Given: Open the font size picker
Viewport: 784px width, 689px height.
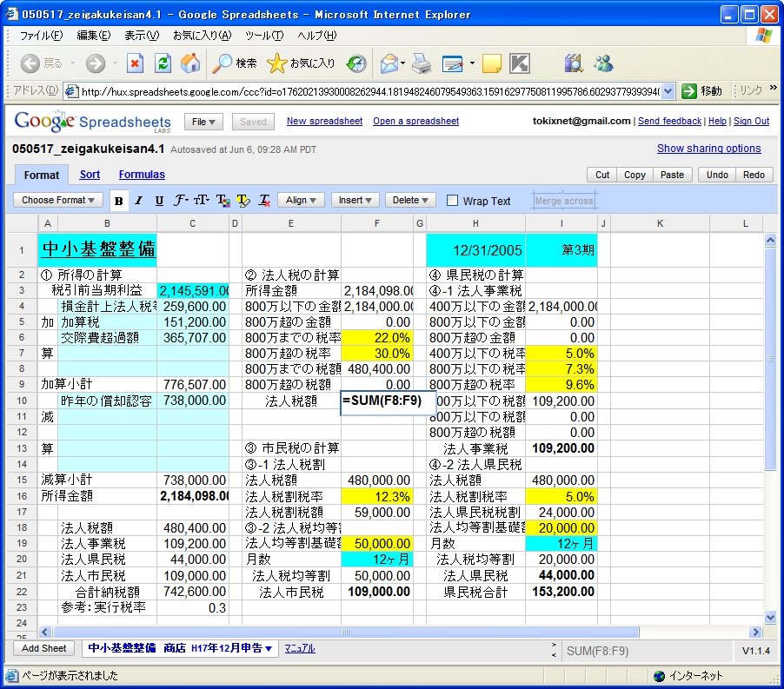Looking at the screenshot, I should [x=202, y=201].
